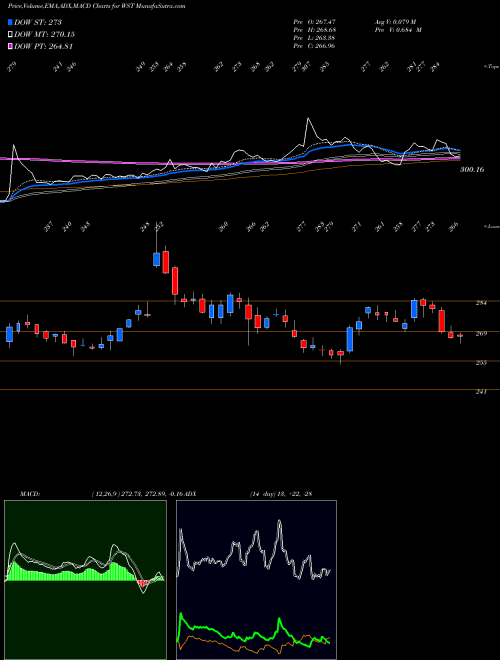Click the 284 price level label
Screen dimensions: 500x660
tap(482, 303)
